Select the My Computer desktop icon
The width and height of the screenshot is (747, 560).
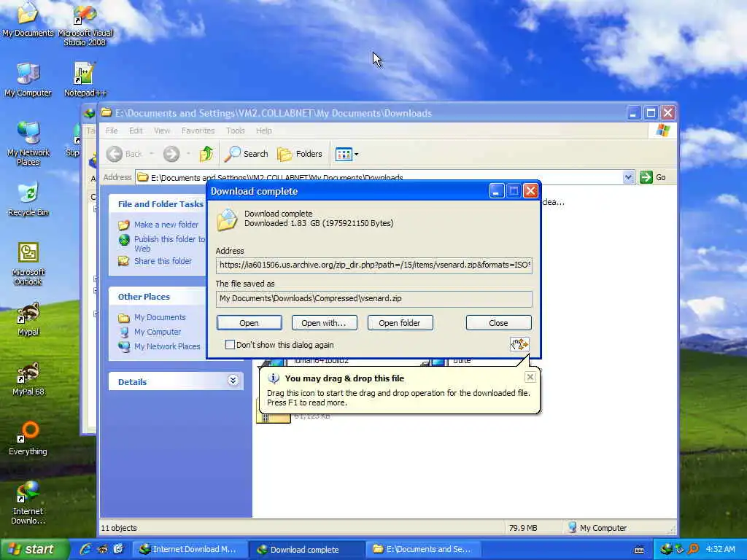tap(28, 79)
